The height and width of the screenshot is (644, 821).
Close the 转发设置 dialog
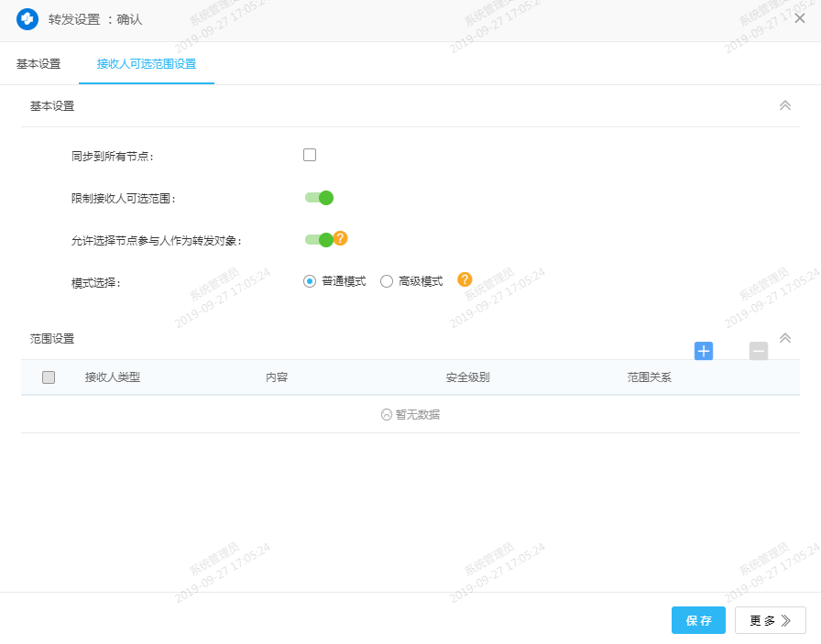[799, 18]
